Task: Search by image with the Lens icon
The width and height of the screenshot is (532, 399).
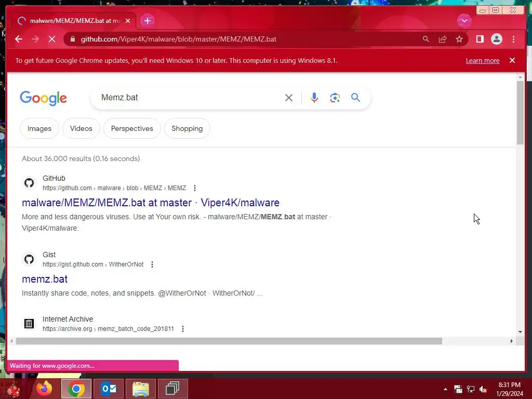Action: (335, 98)
